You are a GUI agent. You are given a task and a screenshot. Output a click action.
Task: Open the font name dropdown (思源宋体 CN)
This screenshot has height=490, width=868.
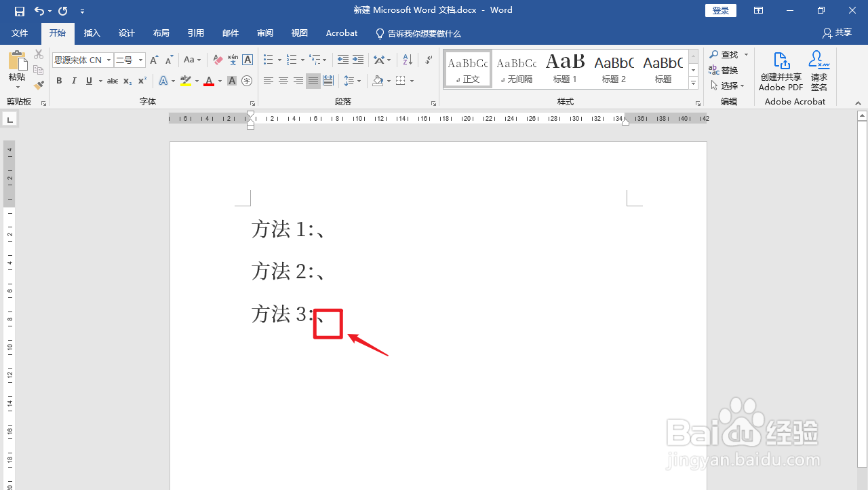pyautogui.click(x=108, y=60)
